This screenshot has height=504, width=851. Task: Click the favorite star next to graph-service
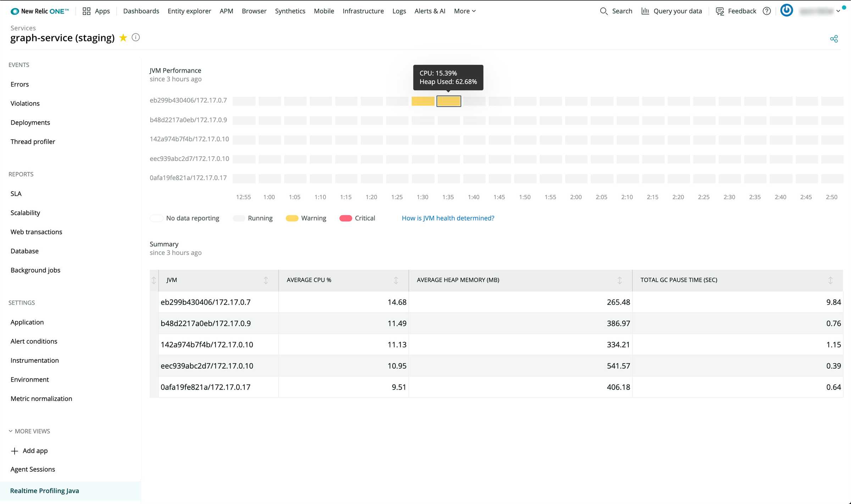tap(123, 38)
